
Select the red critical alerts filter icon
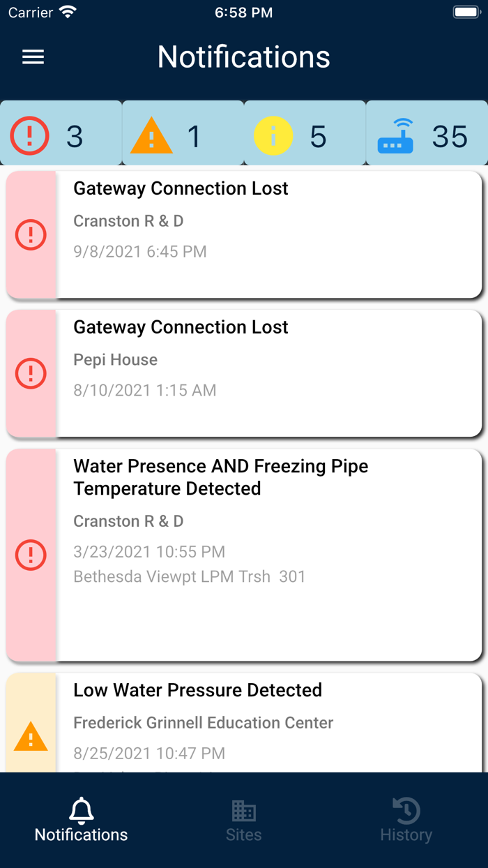29,135
